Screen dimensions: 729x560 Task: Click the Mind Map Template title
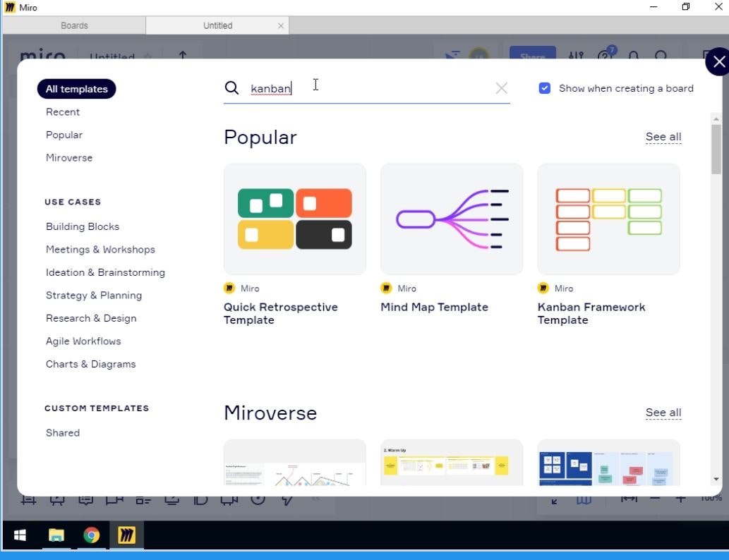[434, 308]
